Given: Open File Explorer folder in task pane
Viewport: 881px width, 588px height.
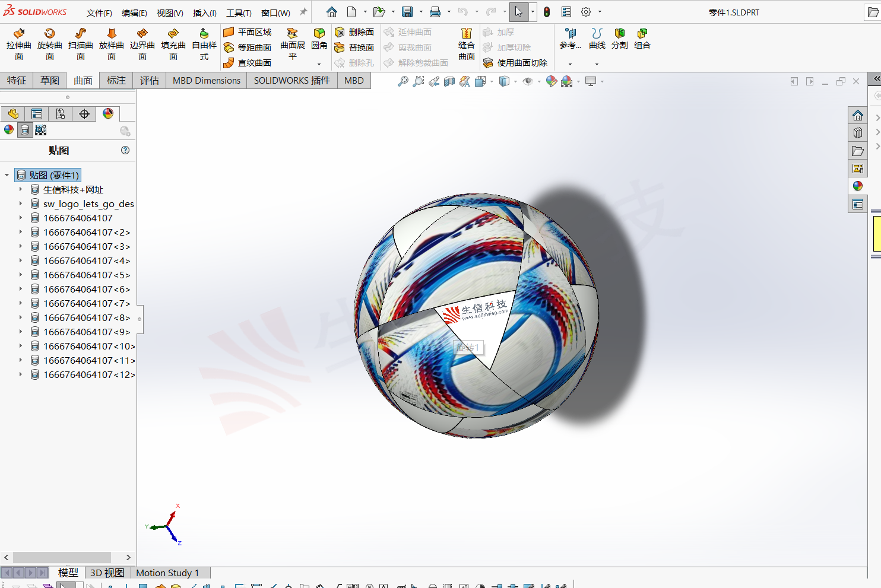Looking at the screenshot, I should coord(858,151).
